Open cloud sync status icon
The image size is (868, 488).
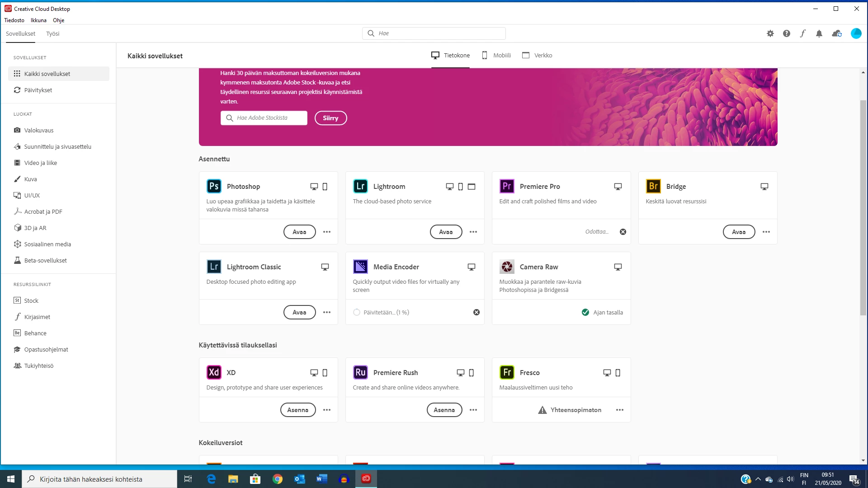point(836,33)
